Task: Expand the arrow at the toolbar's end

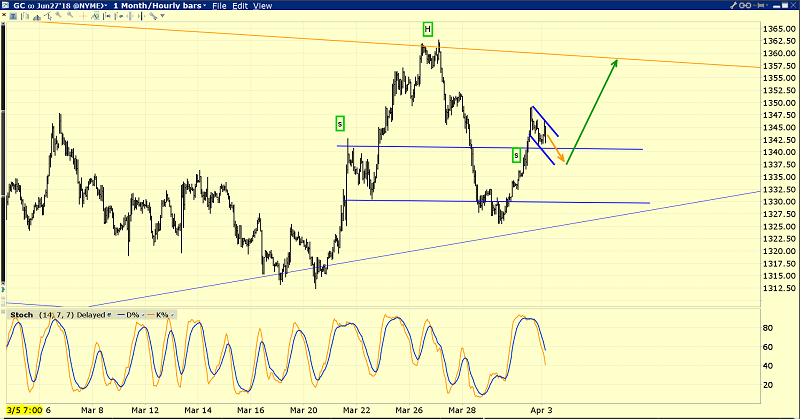Action: click(162, 16)
